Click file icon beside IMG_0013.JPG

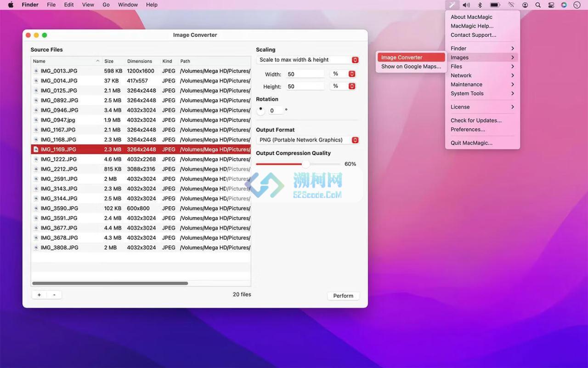(x=36, y=71)
